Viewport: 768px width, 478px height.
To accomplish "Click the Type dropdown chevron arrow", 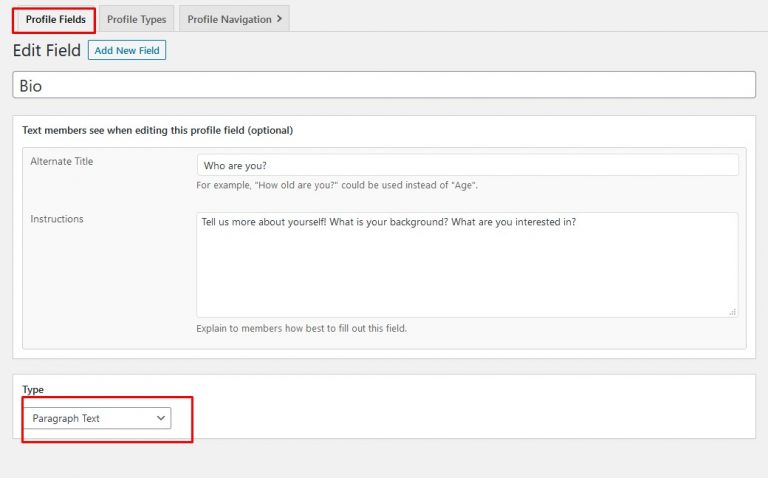I will coord(161,418).
